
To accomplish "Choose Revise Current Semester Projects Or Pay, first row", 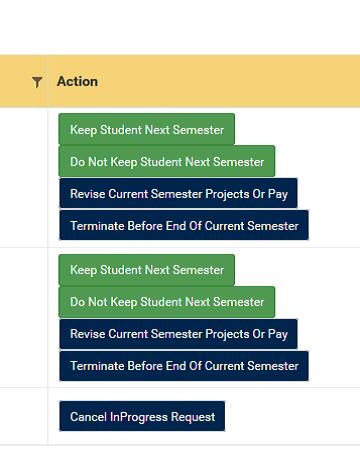I will [178, 193].
